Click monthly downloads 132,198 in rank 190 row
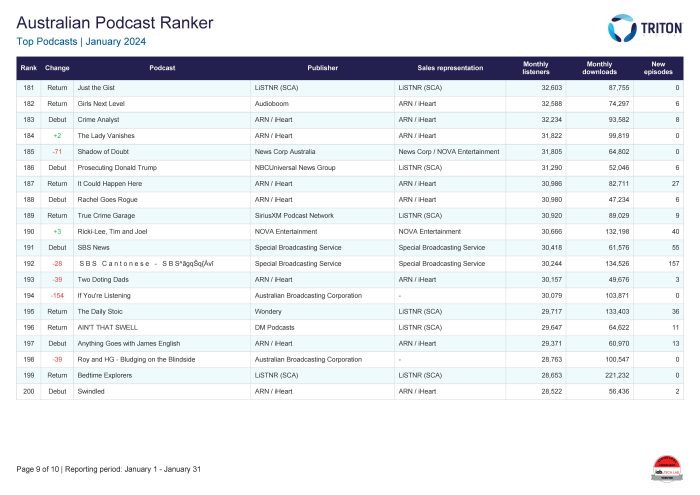The height and width of the screenshot is (495, 700). [x=617, y=232]
